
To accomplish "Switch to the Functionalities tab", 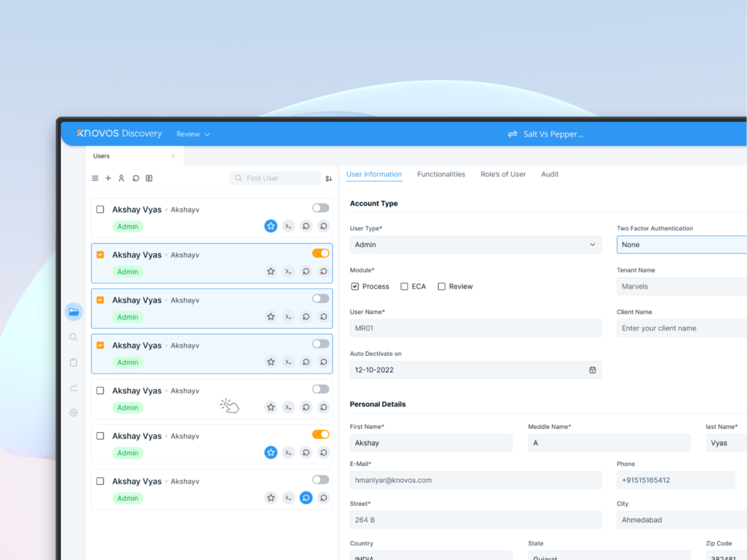I will pyautogui.click(x=441, y=174).
